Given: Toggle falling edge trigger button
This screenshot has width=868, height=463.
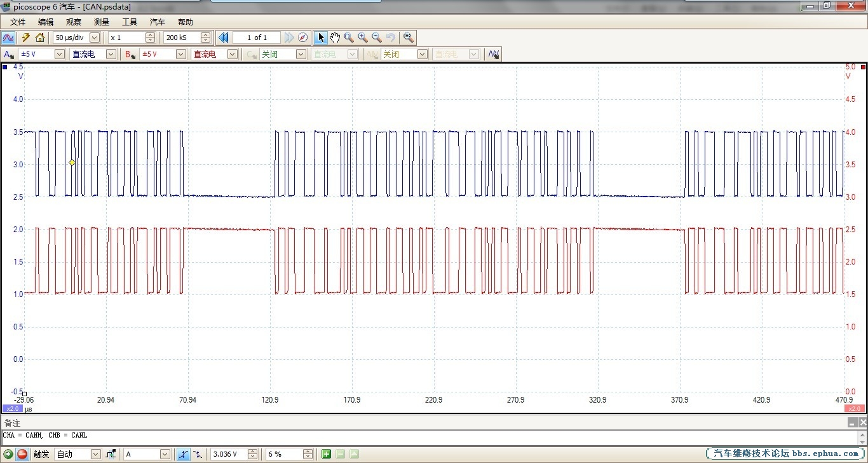Looking at the screenshot, I should point(198,454).
